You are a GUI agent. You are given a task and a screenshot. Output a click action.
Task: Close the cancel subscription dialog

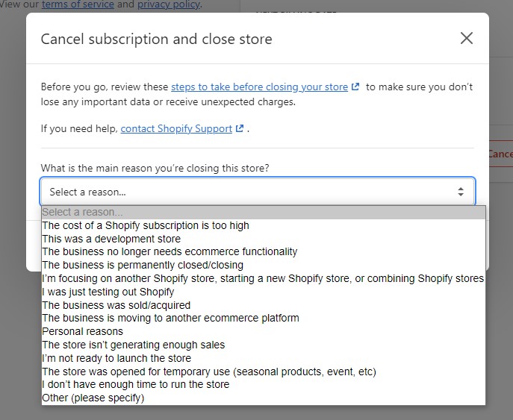(x=466, y=38)
